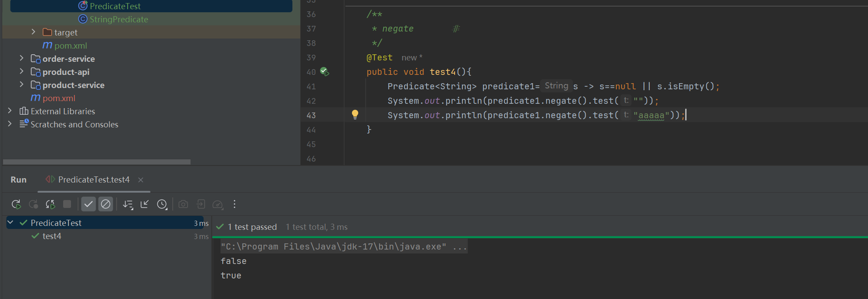Click the Import Tests arrow icon
The width and height of the screenshot is (868, 299).
point(201,204)
